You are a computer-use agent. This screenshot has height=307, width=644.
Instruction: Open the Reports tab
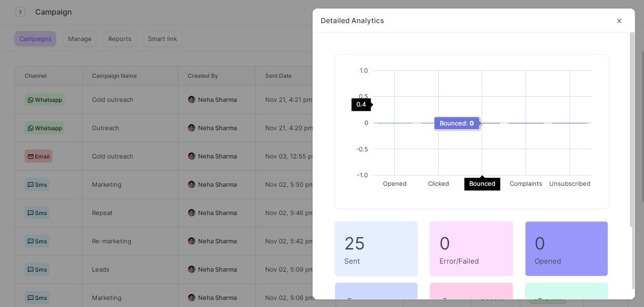click(x=119, y=39)
